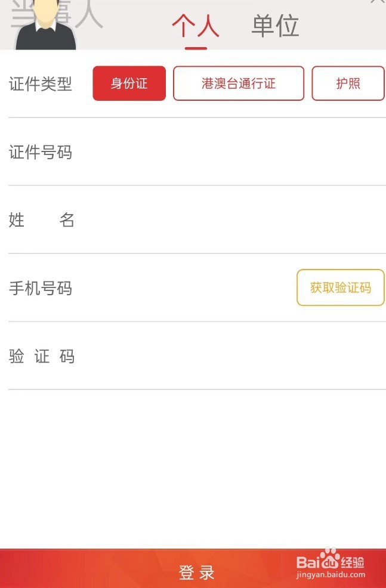Focus the 证件号码 input field
Image resolution: width=386 pixels, height=588 pixels.
click(x=227, y=153)
